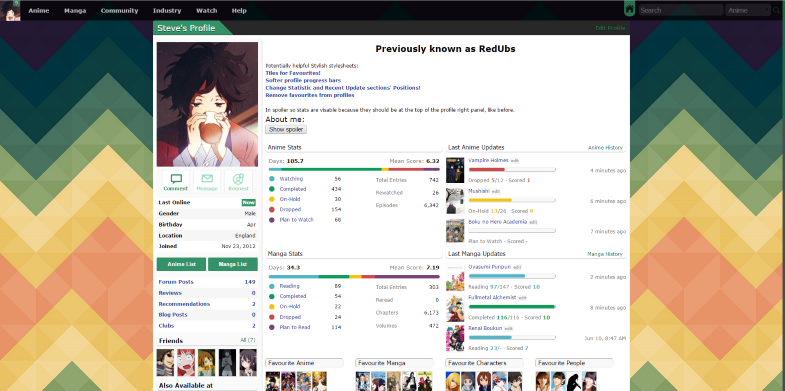Click Oyasumi Punpun title link

[490, 267]
